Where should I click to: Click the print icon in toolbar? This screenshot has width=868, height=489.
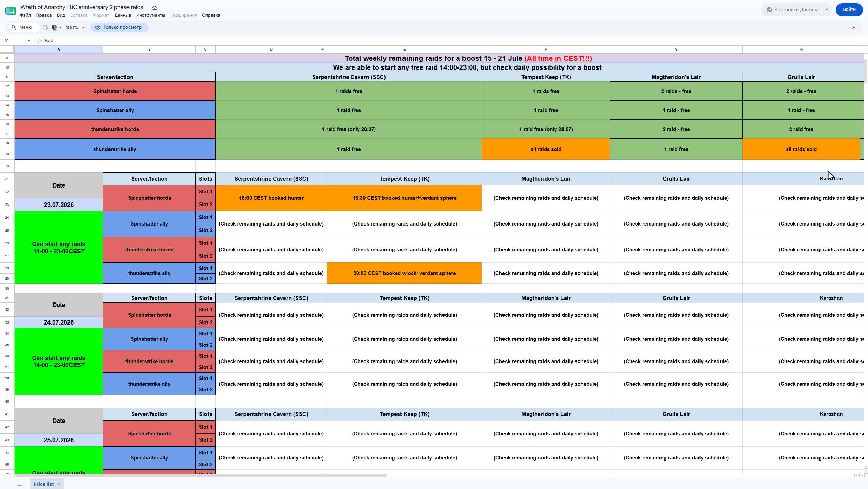click(x=45, y=27)
